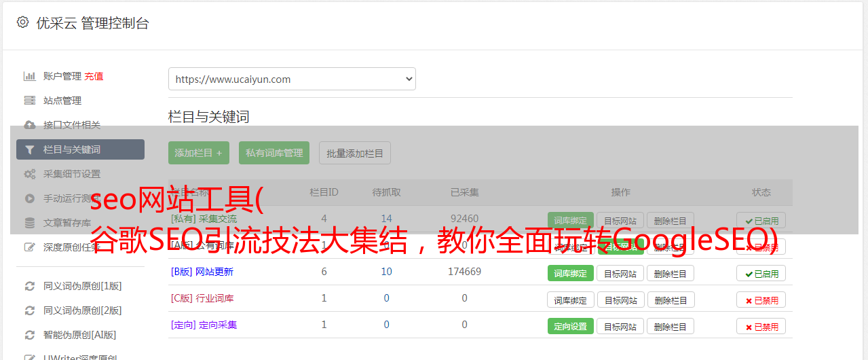Click the 已采集 column header

pos(464,192)
